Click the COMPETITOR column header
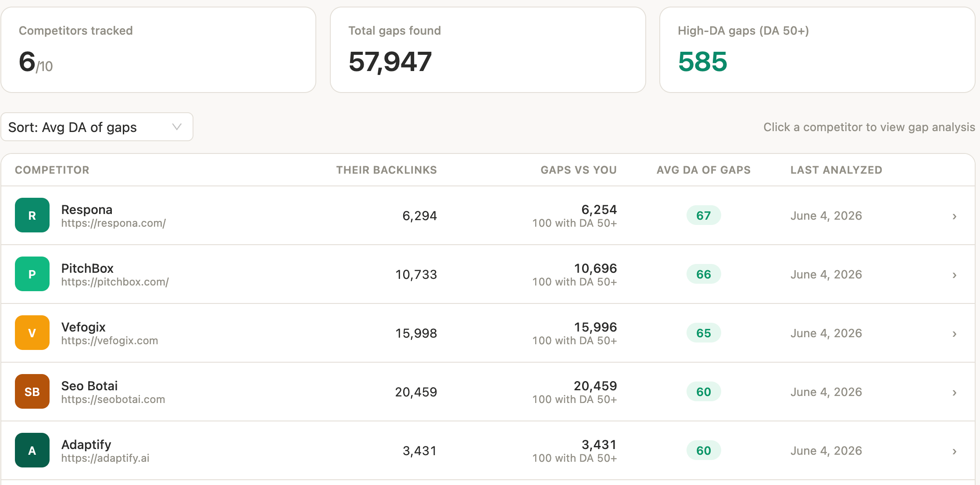Screen dimensions: 980x485 click(x=52, y=170)
